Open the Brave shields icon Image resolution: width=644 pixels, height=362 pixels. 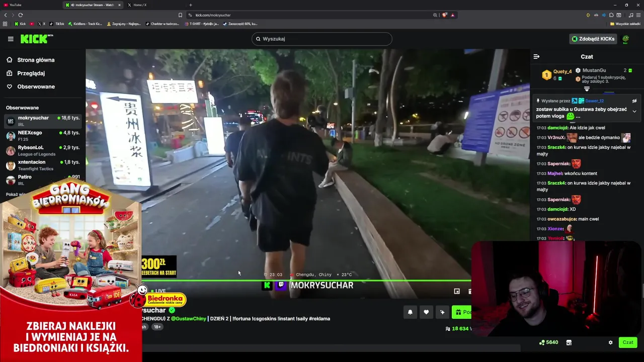(444, 15)
